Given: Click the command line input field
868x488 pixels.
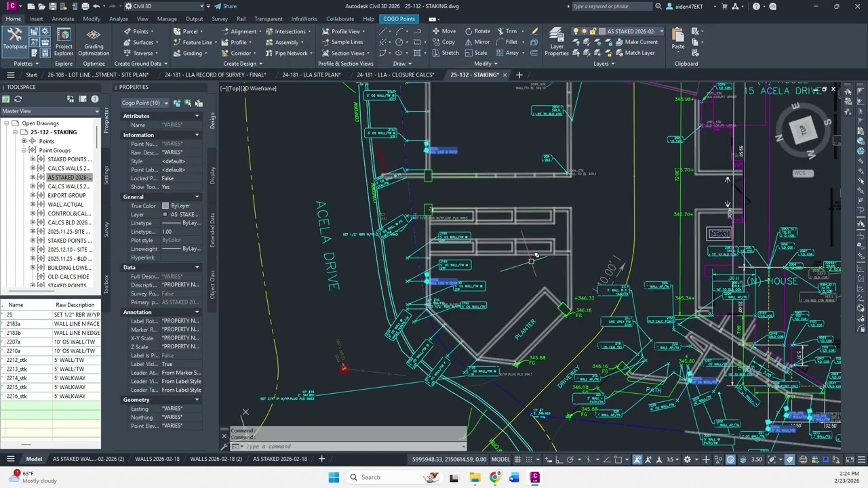Looking at the screenshot, I should [353, 446].
